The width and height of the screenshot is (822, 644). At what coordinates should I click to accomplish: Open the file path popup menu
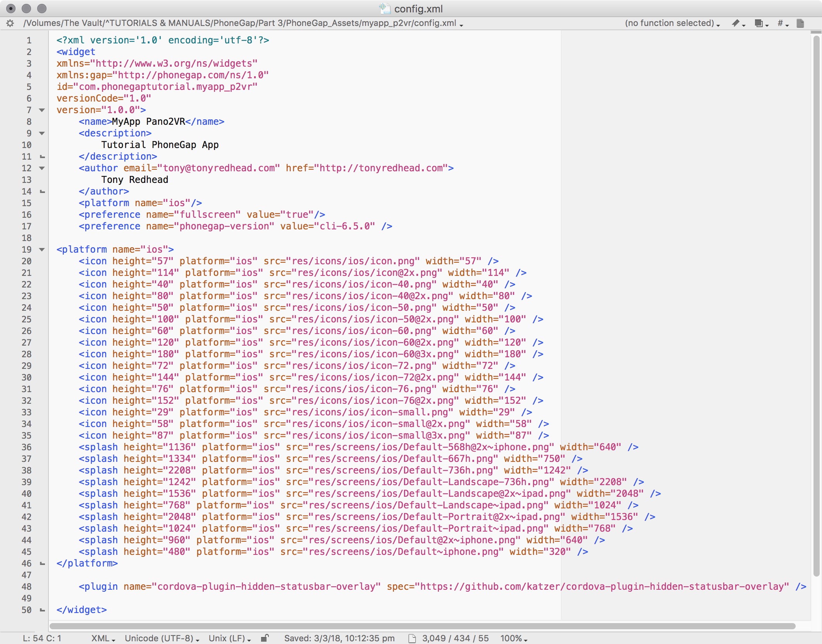click(x=243, y=23)
